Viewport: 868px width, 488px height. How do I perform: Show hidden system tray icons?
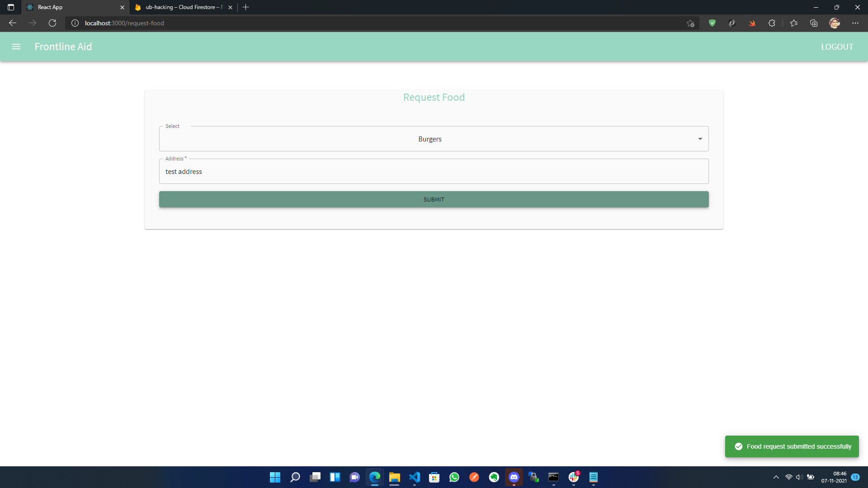(x=776, y=477)
